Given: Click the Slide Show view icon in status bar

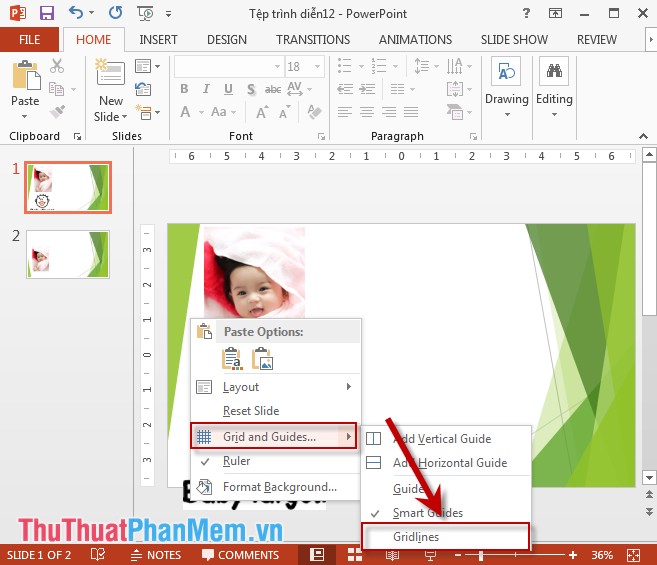Looking at the screenshot, I should click(430, 555).
